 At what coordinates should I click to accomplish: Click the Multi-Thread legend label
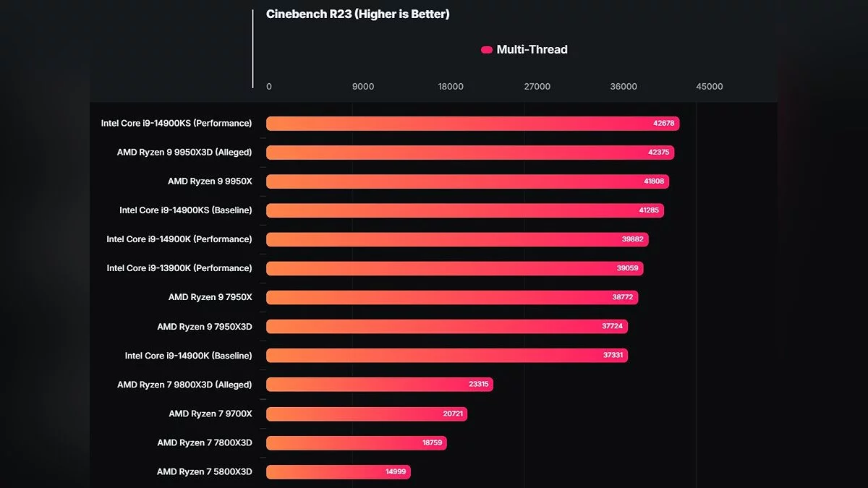pos(532,50)
